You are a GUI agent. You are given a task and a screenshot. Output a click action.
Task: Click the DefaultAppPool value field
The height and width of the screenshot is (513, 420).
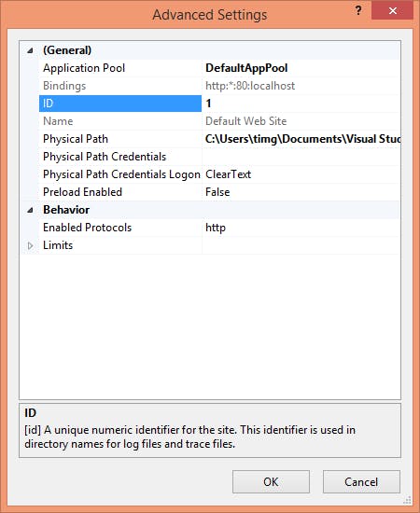[x=301, y=68]
